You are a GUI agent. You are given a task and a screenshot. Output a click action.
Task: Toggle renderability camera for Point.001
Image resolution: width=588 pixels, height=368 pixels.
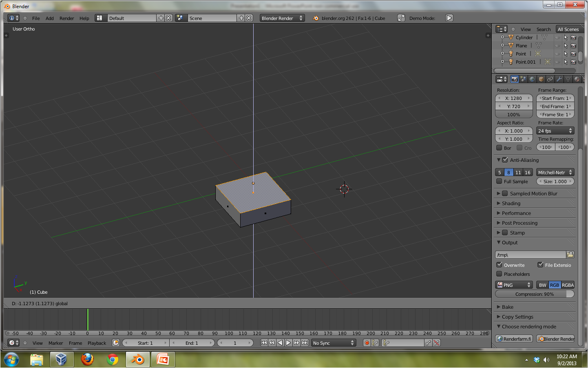click(573, 62)
